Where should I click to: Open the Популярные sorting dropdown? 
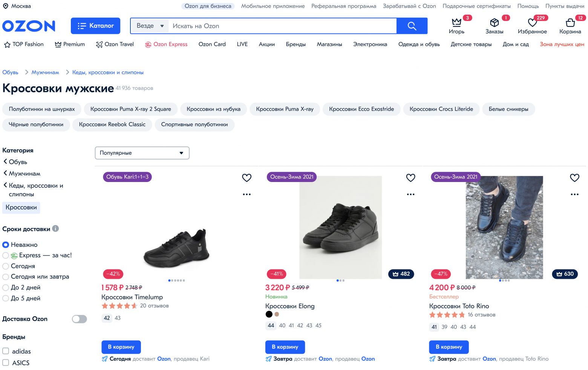142,153
